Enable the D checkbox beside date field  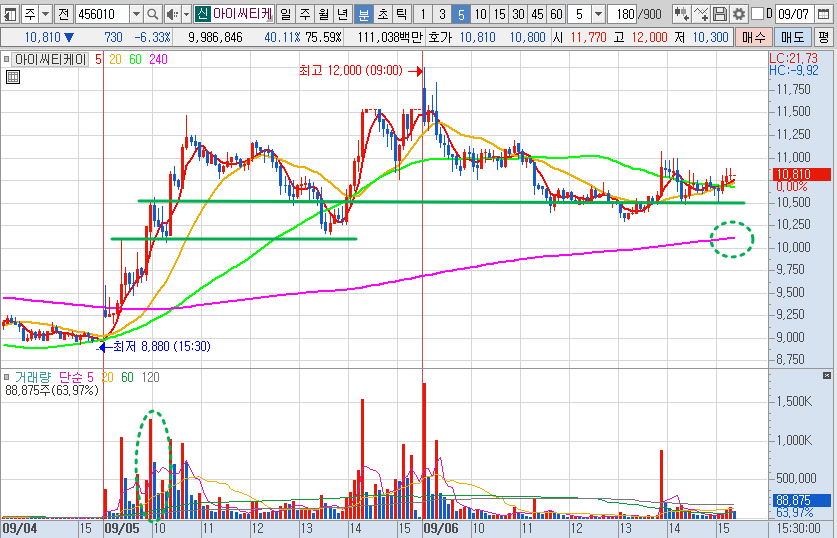click(x=757, y=14)
